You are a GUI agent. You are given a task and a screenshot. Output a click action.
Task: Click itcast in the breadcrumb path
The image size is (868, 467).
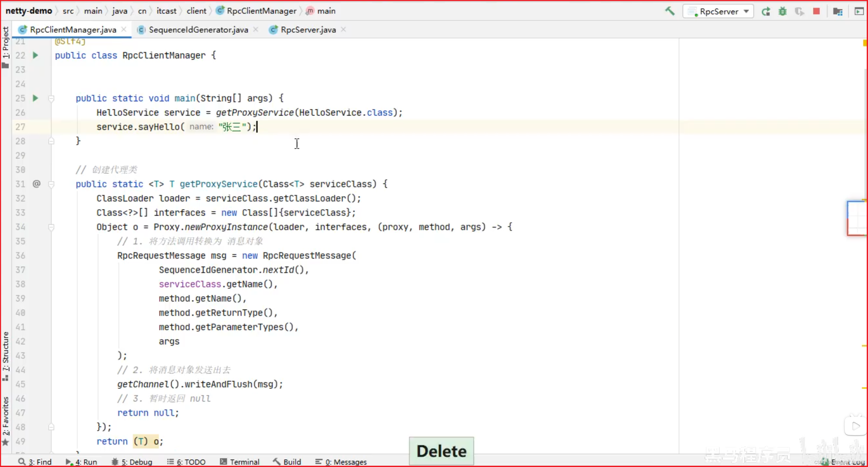166,11
